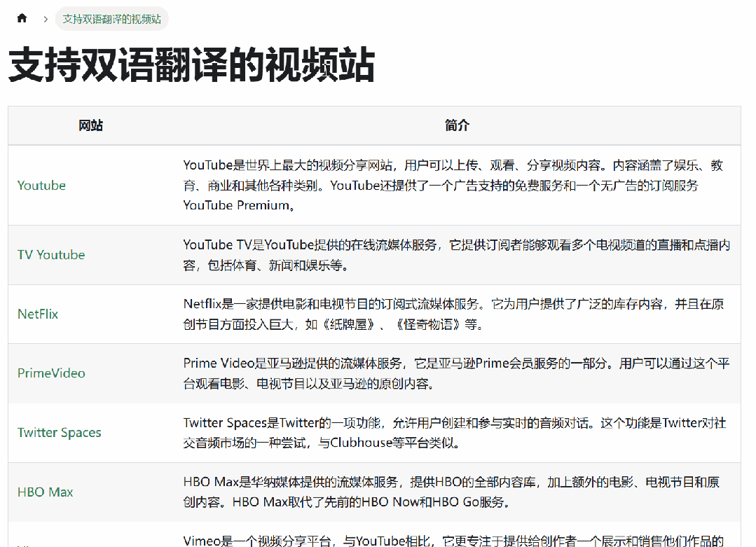Screen dimensions: 756x547
Task: Select the Netflix description mentioning 纸牌屋
Action: point(453,314)
